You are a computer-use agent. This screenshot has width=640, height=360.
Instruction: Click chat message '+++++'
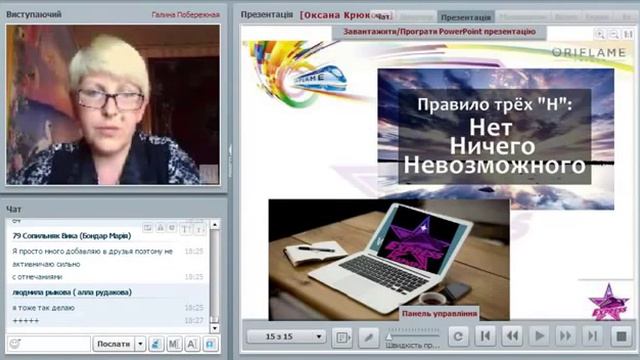pyautogui.click(x=26, y=321)
